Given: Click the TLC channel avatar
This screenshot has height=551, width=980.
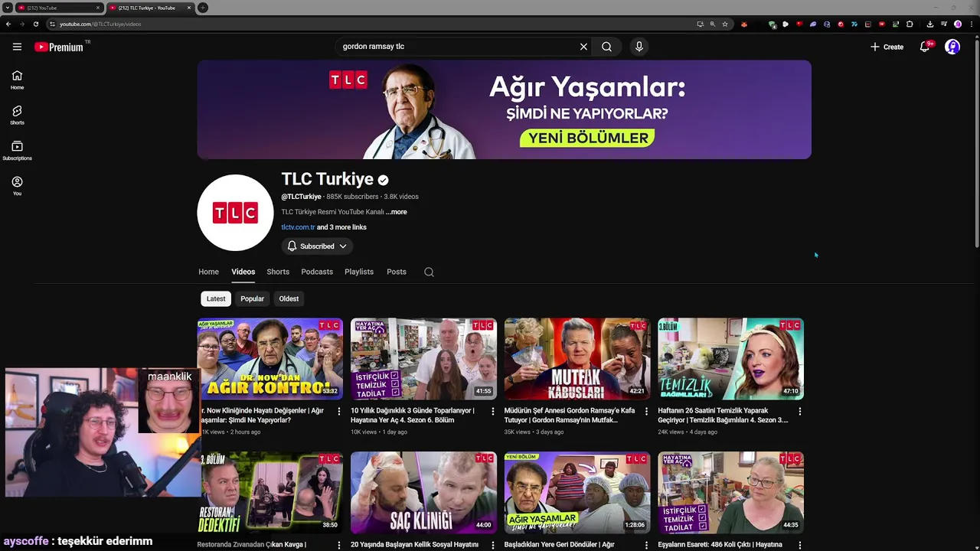Looking at the screenshot, I should (235, 213).
